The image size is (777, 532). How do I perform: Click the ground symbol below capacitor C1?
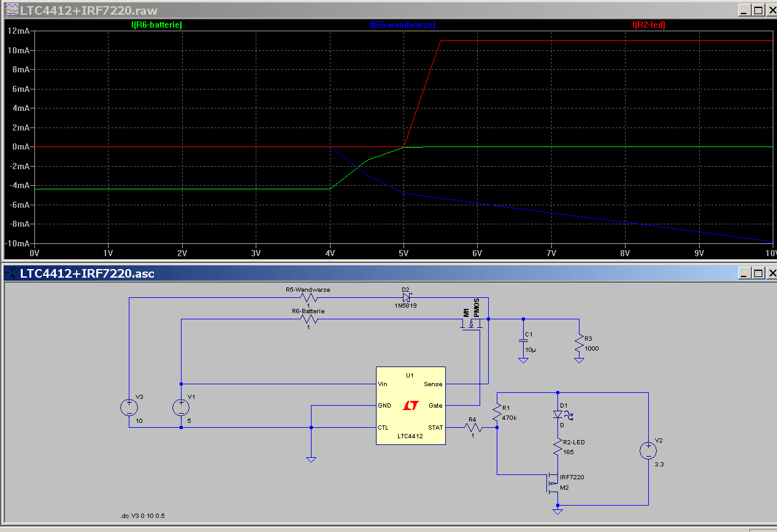(523, 360)
